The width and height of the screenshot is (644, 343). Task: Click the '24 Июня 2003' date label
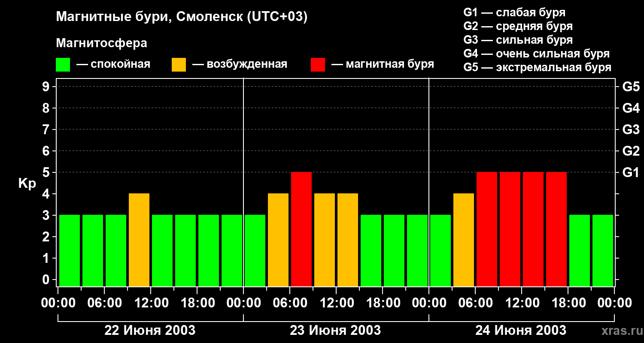521,331
